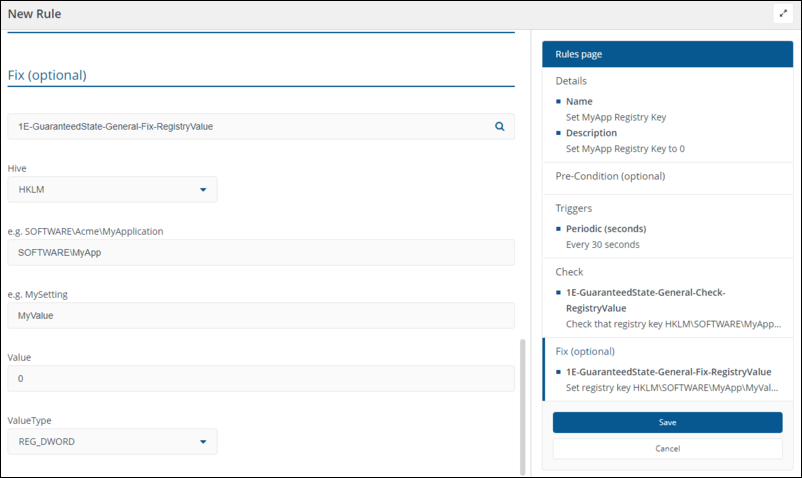Click the MyValue setting name field
Screen dimensions: 802x478
pos(260,315)
